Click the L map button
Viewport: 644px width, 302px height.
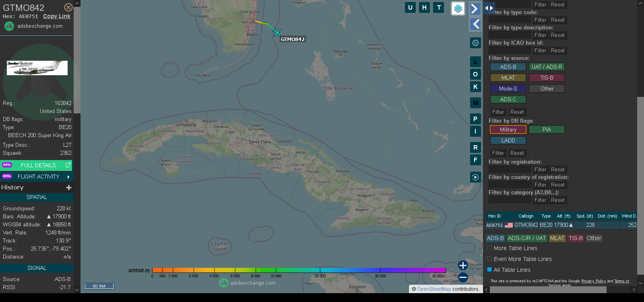click(x=475, y=62)
